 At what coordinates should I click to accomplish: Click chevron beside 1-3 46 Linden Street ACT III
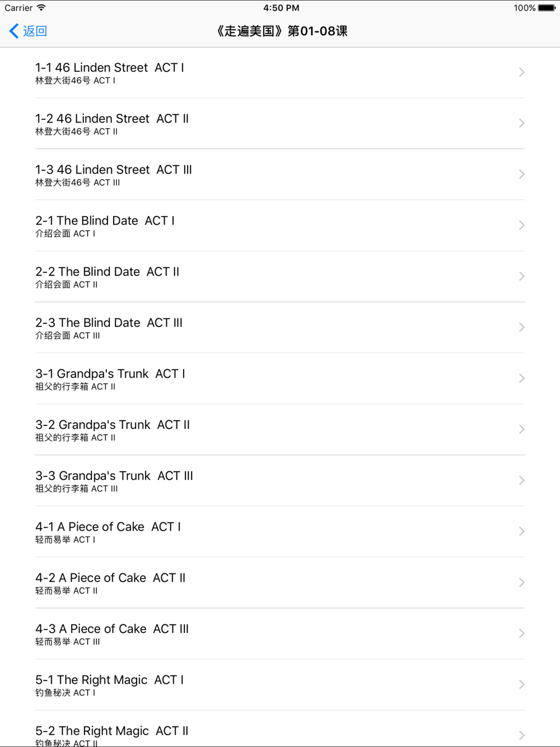click(x=521, y=174)
